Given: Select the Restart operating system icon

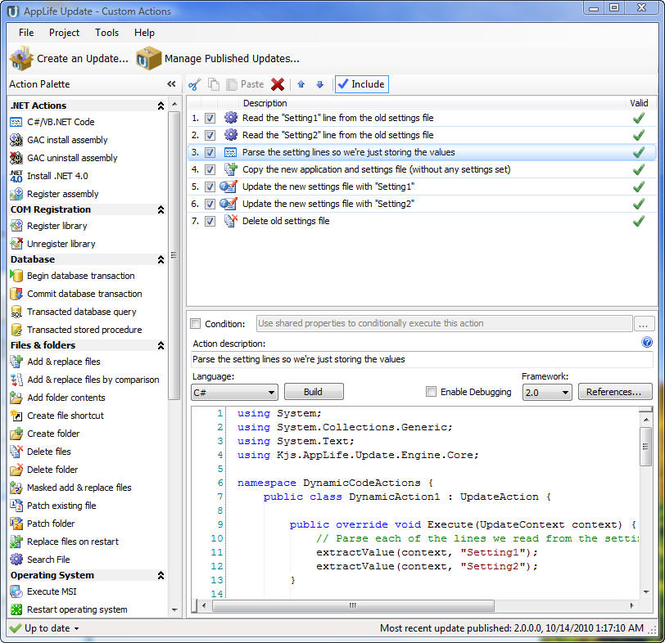Looking at the screenshot, I should 16,609.
